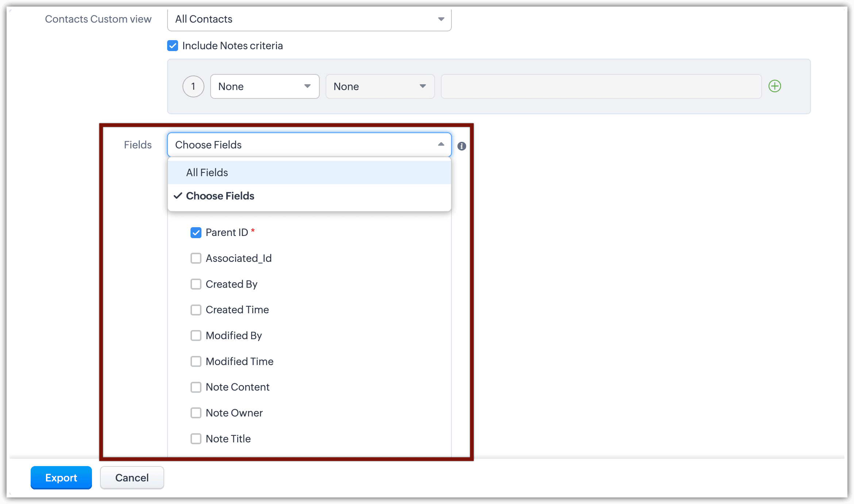This screenshot has height=504, width=854.
Task: Tick the Note Title checkbox
Action: 196,439
